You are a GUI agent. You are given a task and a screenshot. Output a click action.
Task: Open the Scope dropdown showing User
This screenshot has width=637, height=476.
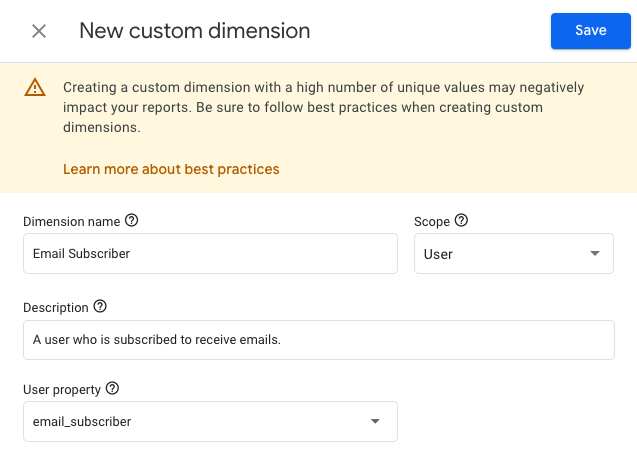pyautogui.click(x=514, y=253)
